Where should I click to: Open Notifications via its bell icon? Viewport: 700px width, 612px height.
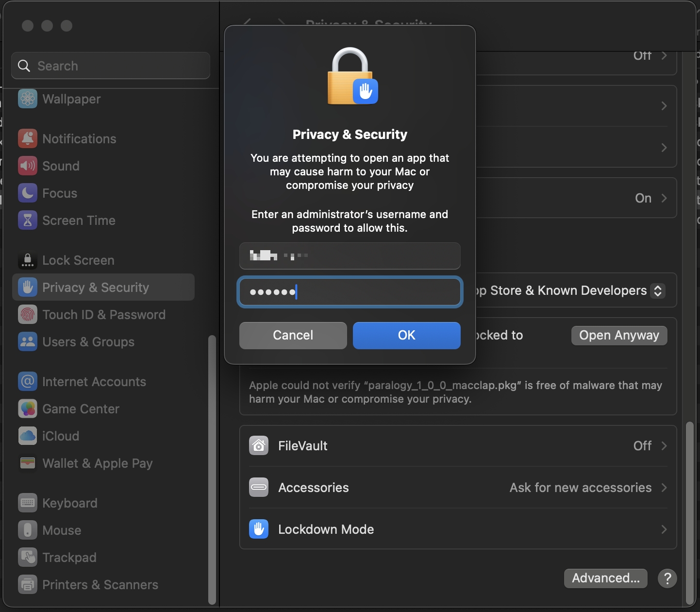[x=28, y=139]
